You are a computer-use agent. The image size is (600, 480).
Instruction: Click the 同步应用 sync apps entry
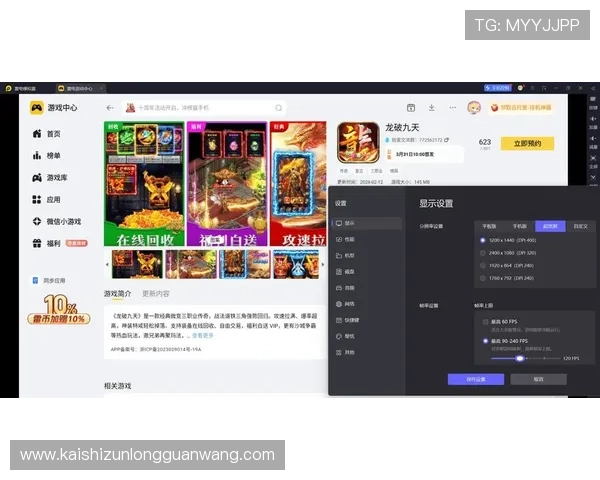tap(49, 281)
